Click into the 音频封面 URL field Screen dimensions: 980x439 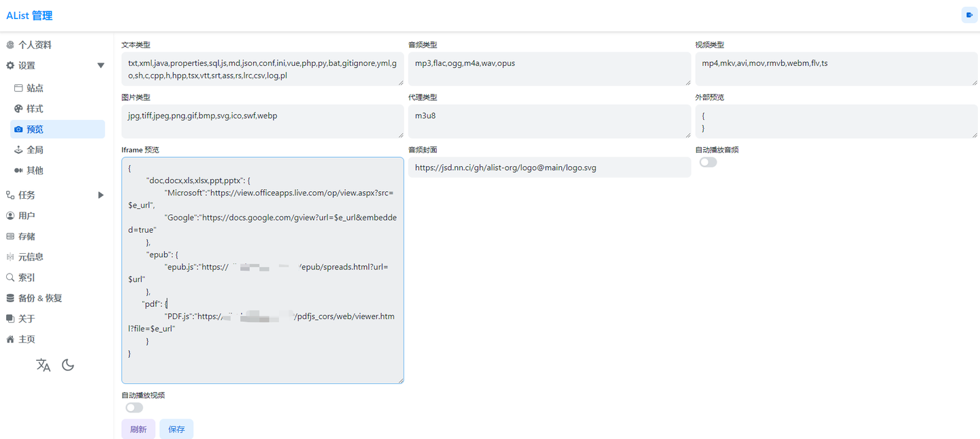549,167
